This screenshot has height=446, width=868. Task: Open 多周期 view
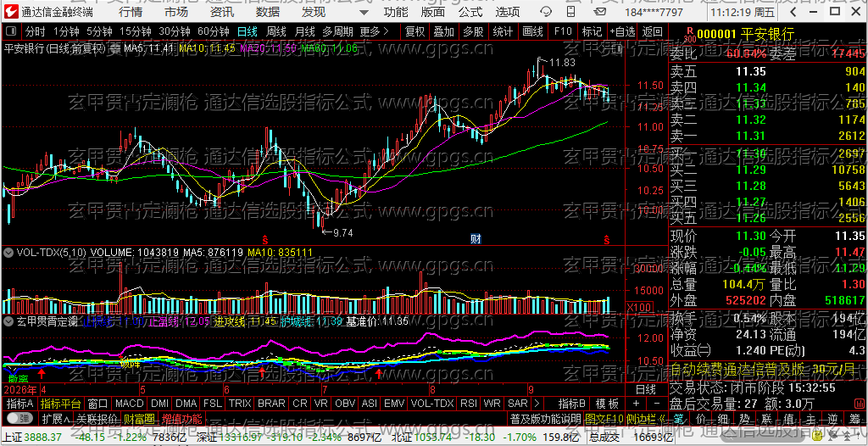pyautogui.click(x=337, y=31)
